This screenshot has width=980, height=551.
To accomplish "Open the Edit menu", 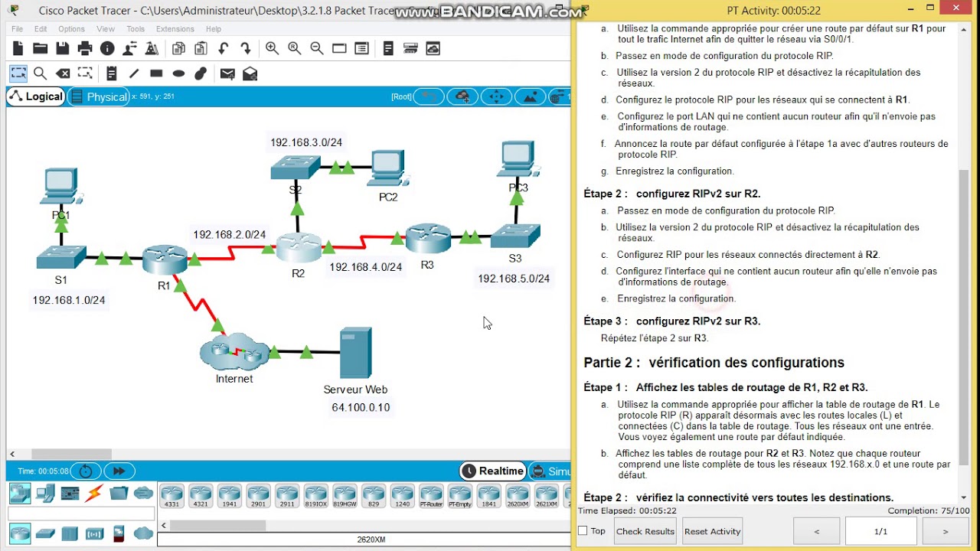I will (x=41, y=29).
